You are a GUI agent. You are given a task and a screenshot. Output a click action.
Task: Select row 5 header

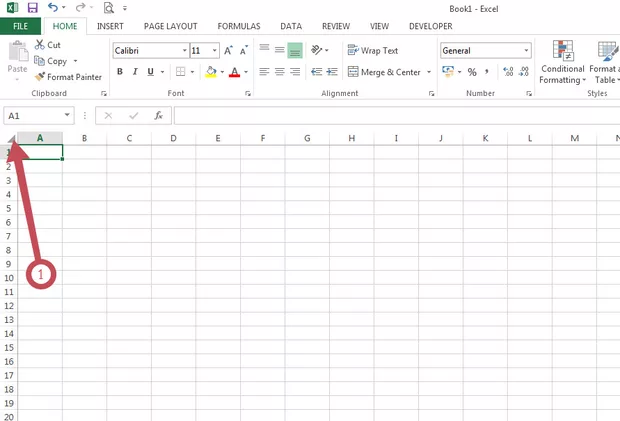(x=8, y=208)
